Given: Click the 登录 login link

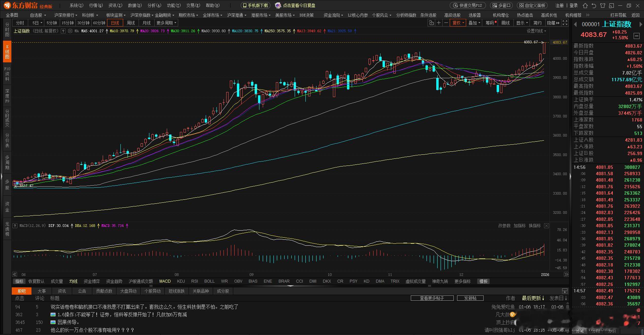Looking at the screenshot, I should click(x=574, y=5).
